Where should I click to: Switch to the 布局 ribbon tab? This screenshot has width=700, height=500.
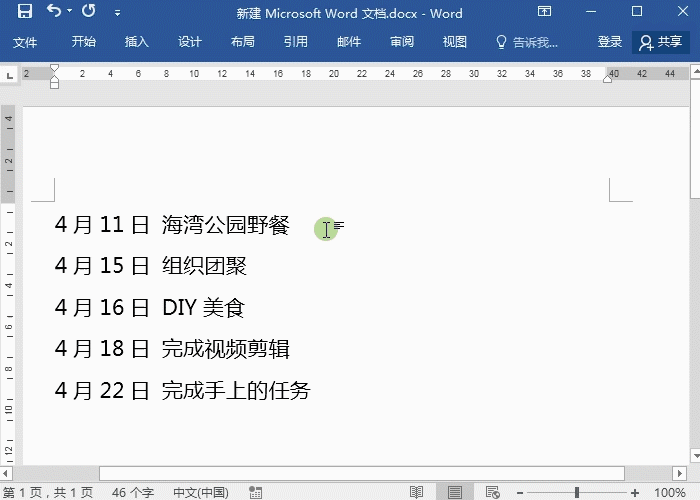pyautogui.click(x=243, y=42)
